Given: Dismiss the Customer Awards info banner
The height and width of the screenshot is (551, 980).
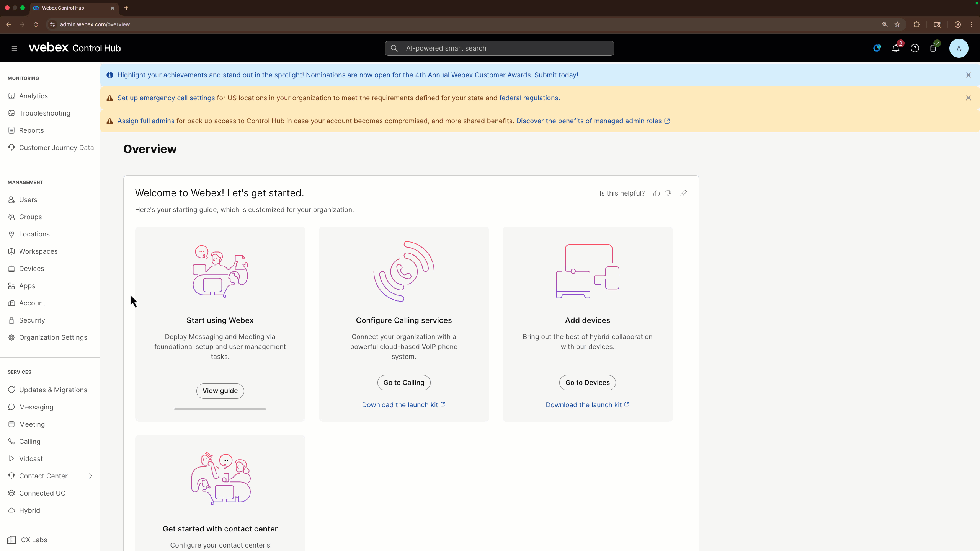Looking at the screenshot, I should click(968, 75).
